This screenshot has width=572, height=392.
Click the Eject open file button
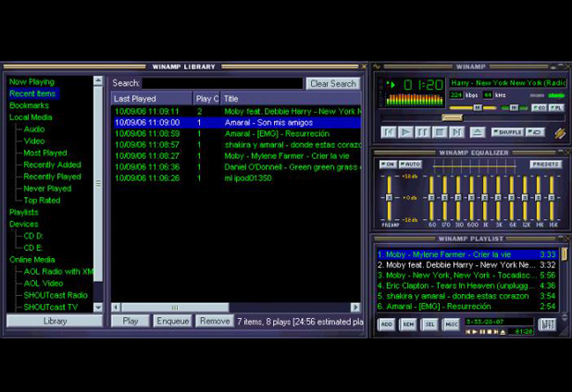478,132
